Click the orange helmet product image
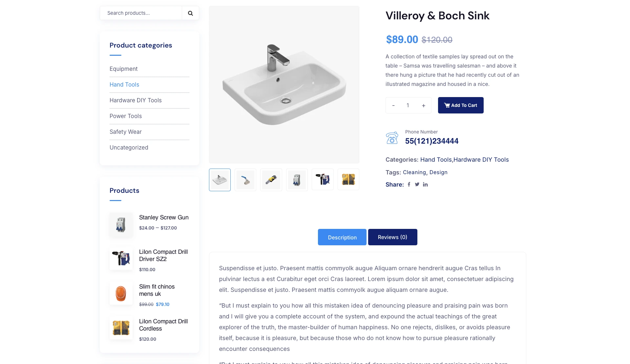This screenshot has width=630, height=364. (121, 293)
